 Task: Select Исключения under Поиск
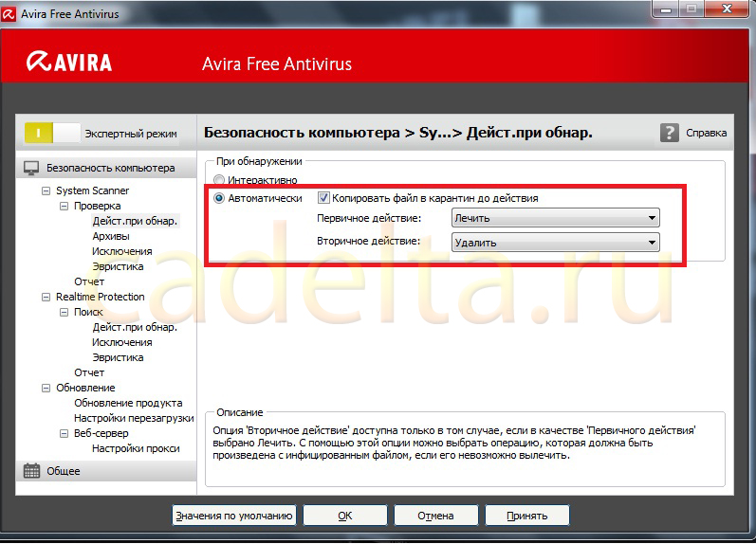(x=122, y=342)
